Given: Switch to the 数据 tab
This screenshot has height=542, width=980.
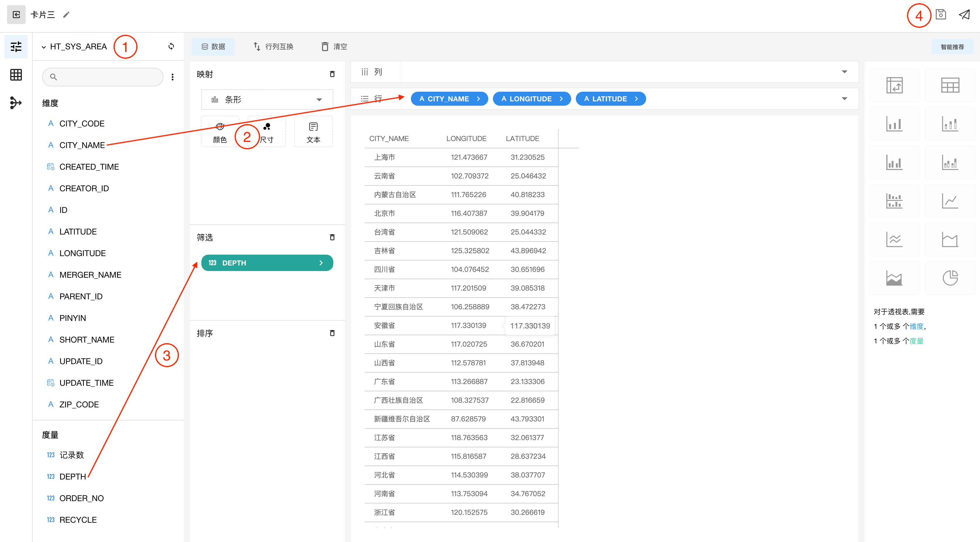Looking at the screenshot, I should (x=213, y=46).
